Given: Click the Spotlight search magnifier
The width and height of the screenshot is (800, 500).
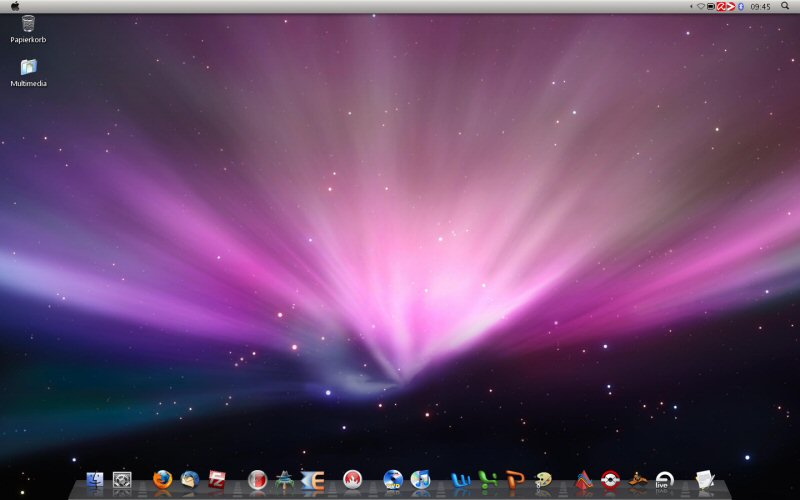Looking at the screenshot, I should coord(785,6).
